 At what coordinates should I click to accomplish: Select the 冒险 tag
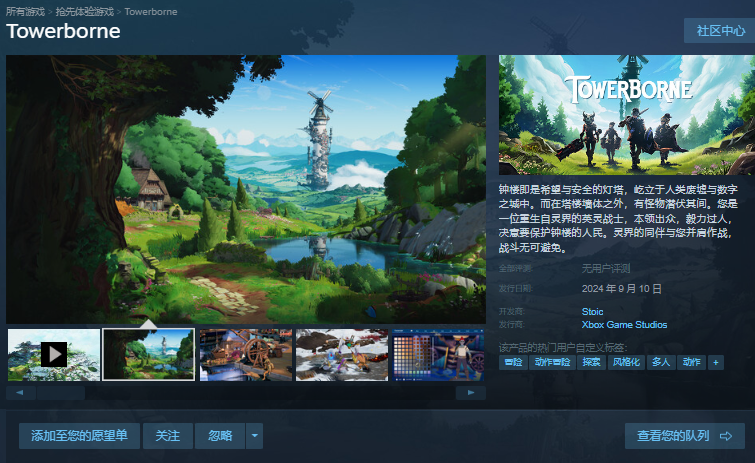click(x=513, y=362)
